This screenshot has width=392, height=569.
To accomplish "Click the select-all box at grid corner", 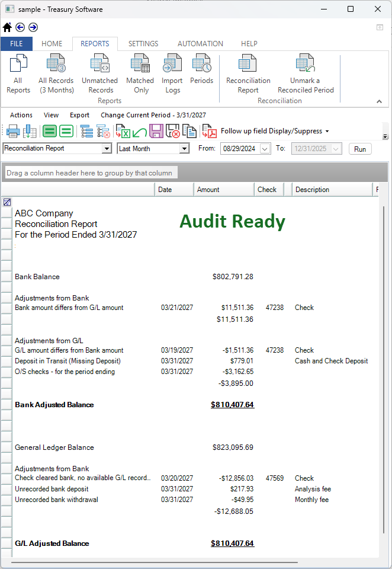I will pyautogui.click(x=7, y=202).
